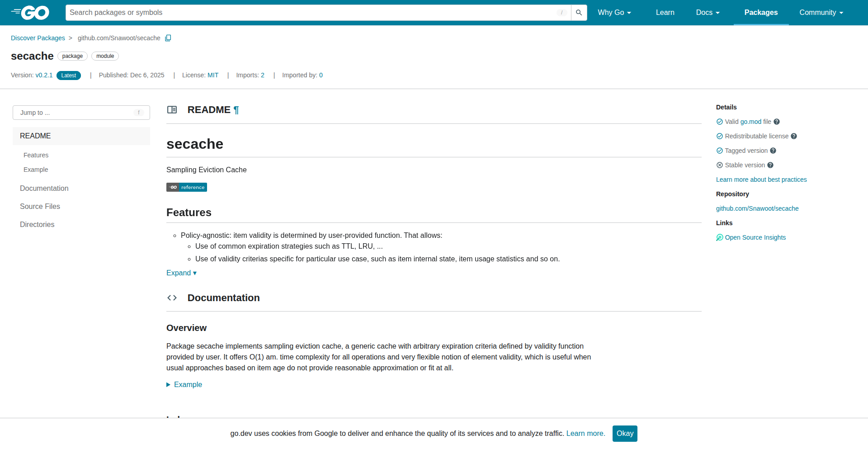View Imported by: 0 link
868x449 pixels.
tap(302, 75)
